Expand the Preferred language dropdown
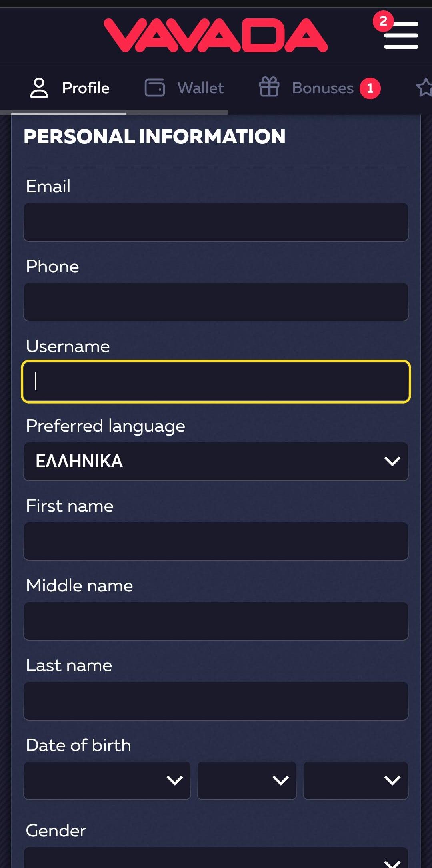Viewport: 432px width, 868px height. [216, 461]
